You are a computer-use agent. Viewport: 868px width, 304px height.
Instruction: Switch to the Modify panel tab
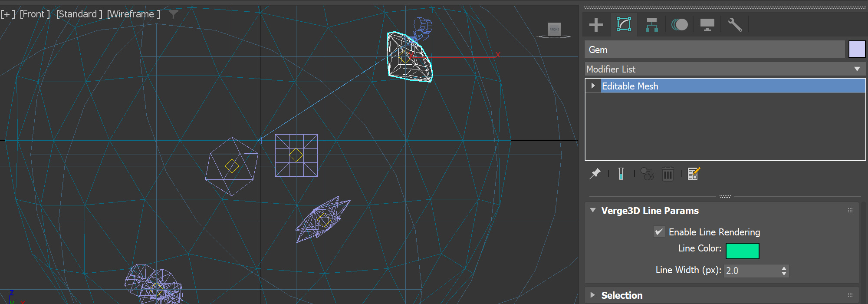tap(624, 24)
